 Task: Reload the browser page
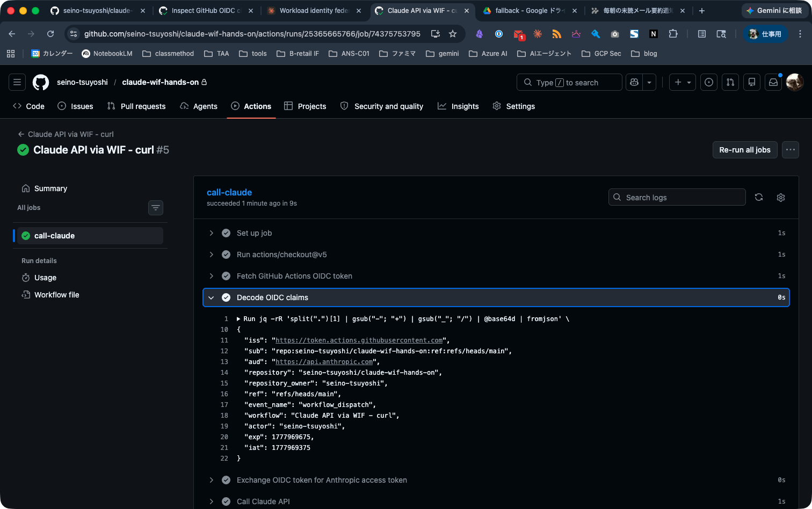50,34
